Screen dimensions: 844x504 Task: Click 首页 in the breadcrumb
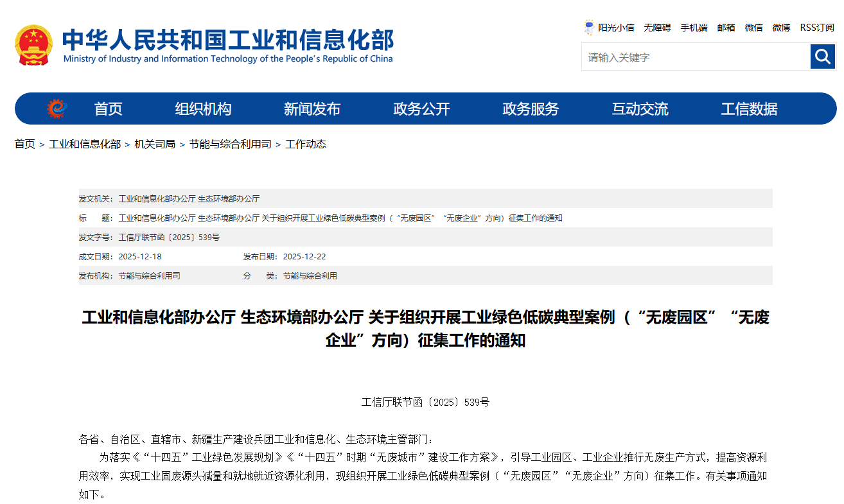tap(25, 144)
